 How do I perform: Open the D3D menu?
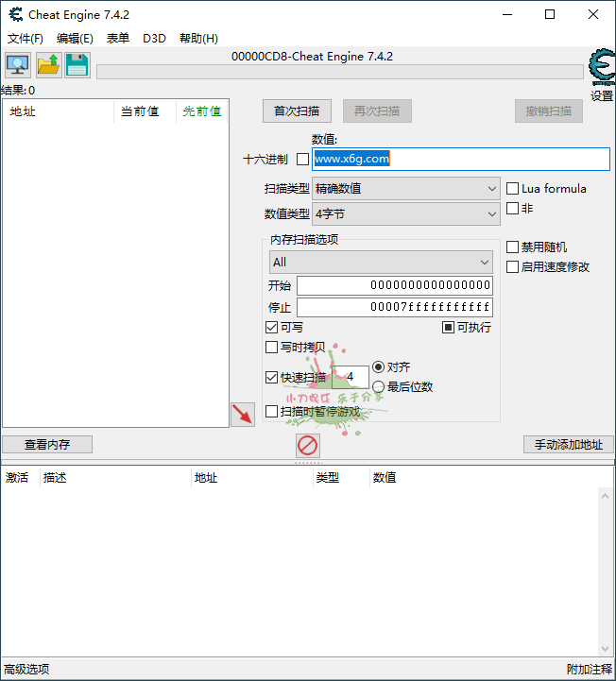click(x=155, y=39)
